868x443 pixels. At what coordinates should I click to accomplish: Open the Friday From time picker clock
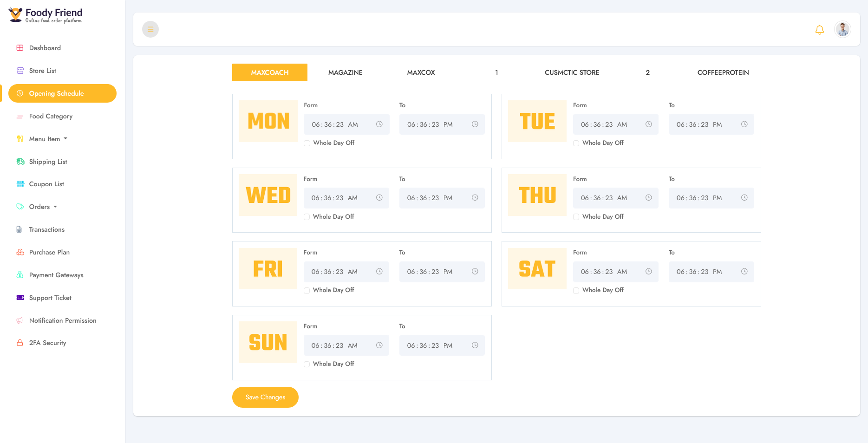pyautogui.click(x=379, y=272)
